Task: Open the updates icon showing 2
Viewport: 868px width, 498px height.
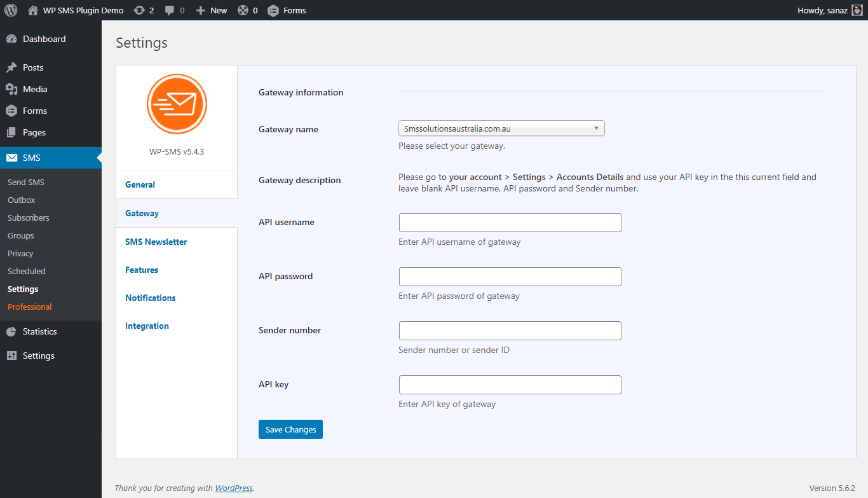Action: (x=139, y=10)
